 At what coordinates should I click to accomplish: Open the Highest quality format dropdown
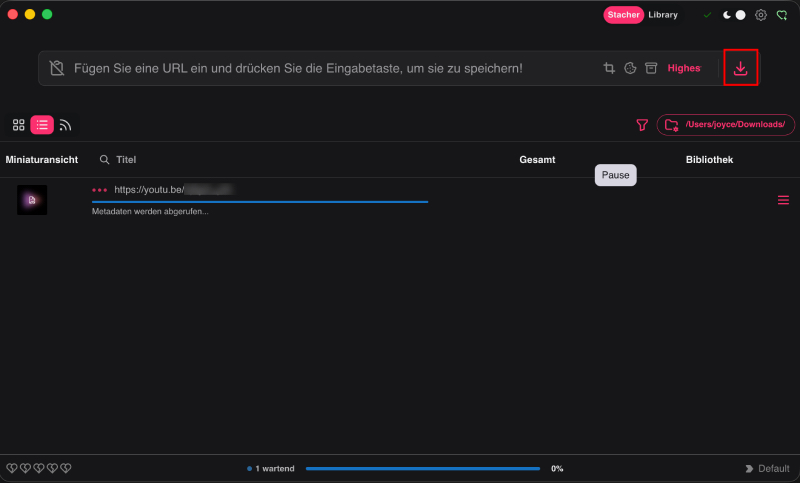[x=684, y=68]
